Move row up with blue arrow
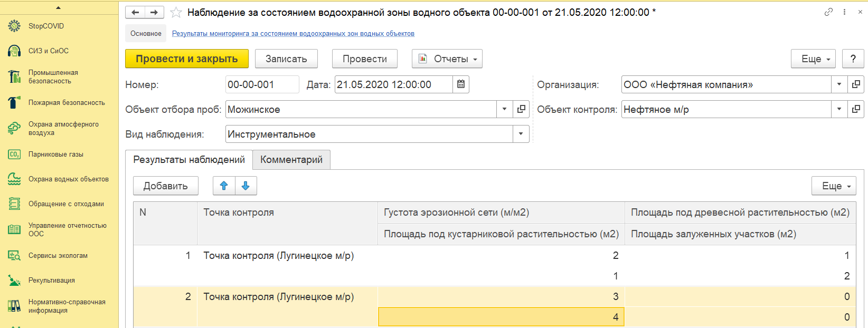Screen dimensions: 868x328 coord(224,186)
